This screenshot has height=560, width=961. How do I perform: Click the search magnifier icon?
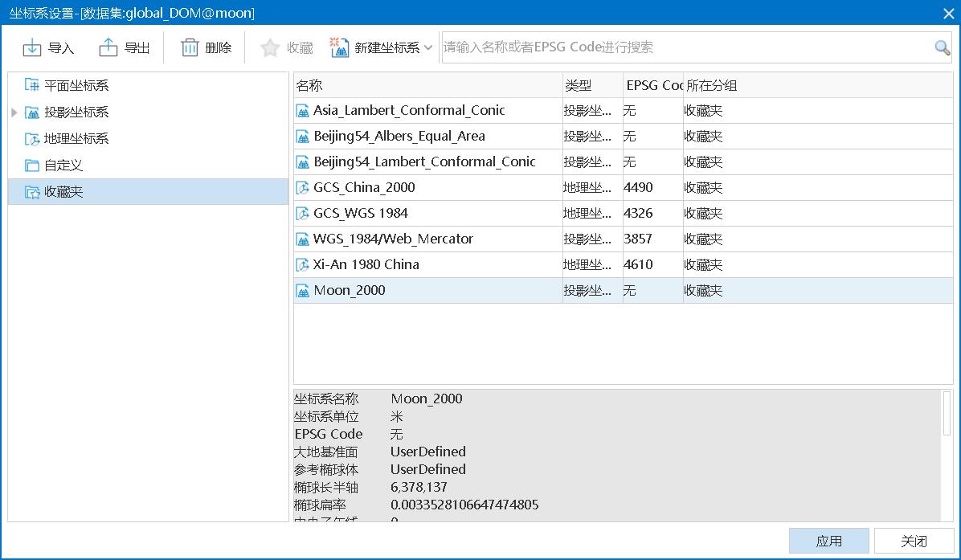point(942,48)
